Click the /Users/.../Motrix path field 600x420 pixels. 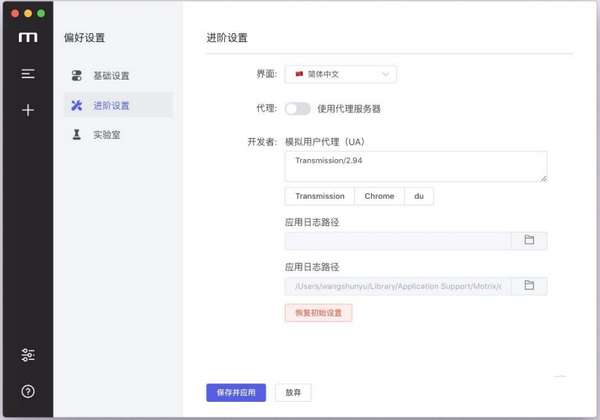398,286
